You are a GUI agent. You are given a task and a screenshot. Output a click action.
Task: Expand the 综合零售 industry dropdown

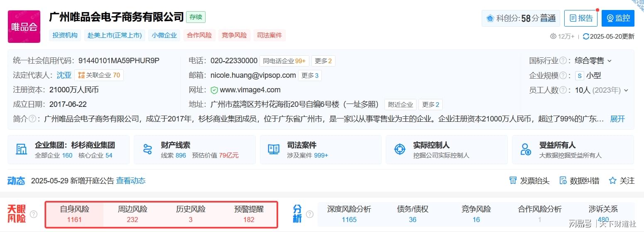[x=593, y=61]
